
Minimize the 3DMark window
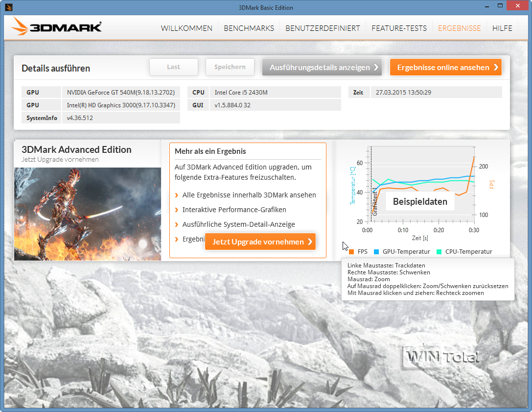click(x=487, y=6)
